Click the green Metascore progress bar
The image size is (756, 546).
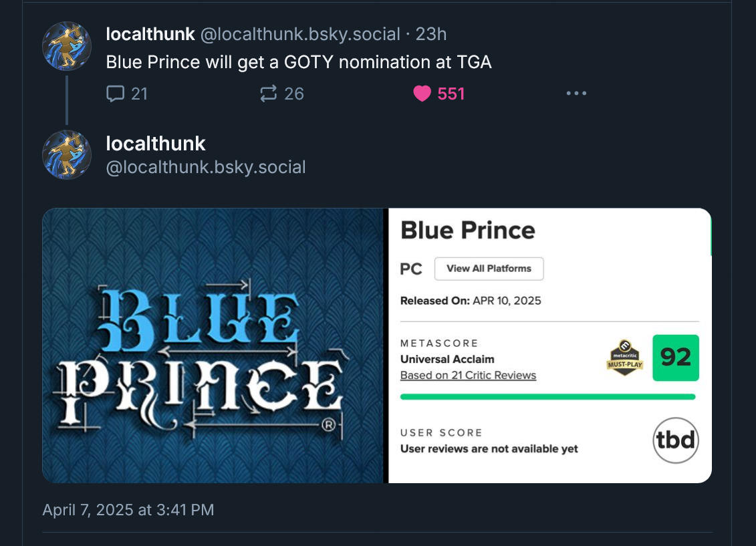(547, 397)
